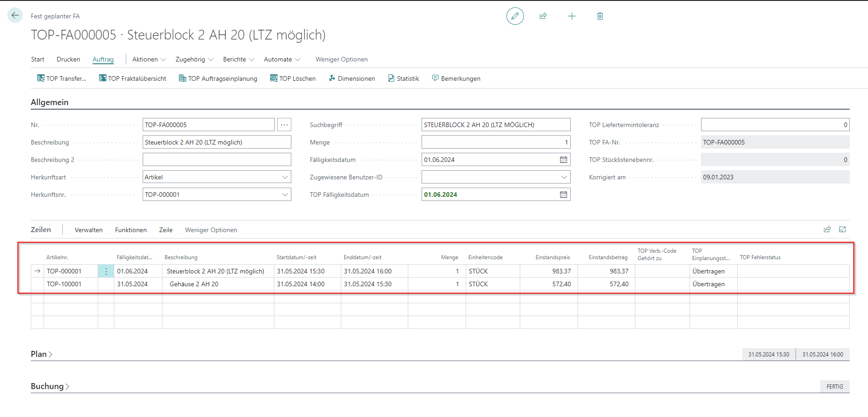Click the Nr. field lookup ellipsis button
The width and height of the screenshot is (868, 417).
[284, 125]
